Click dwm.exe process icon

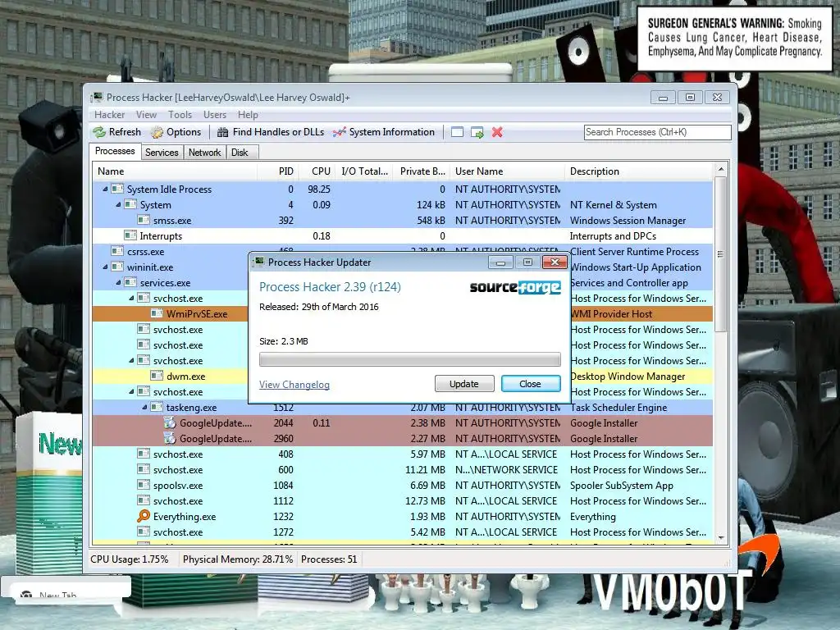(157, 376)
